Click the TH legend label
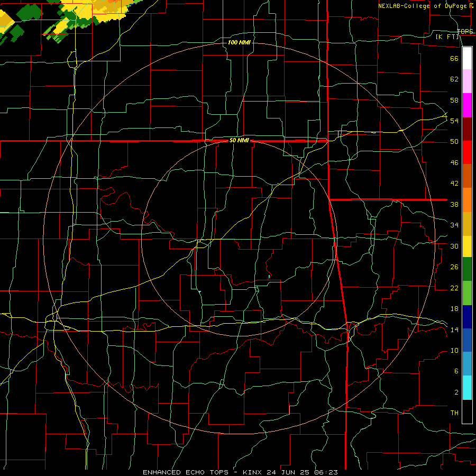Viewport: 476px width, 476px height. tap(454, 413)
